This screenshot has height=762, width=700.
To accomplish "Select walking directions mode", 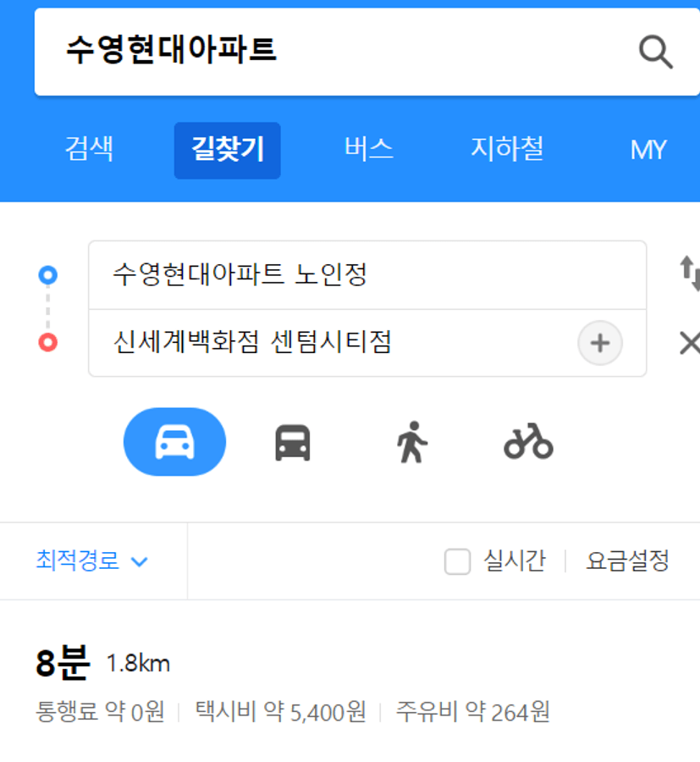I will (412, 442).
